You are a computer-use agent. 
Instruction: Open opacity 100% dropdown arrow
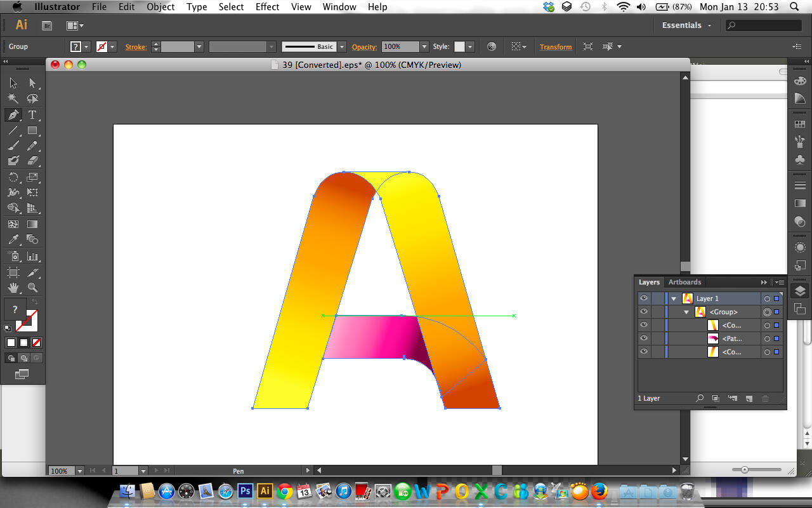424,47
